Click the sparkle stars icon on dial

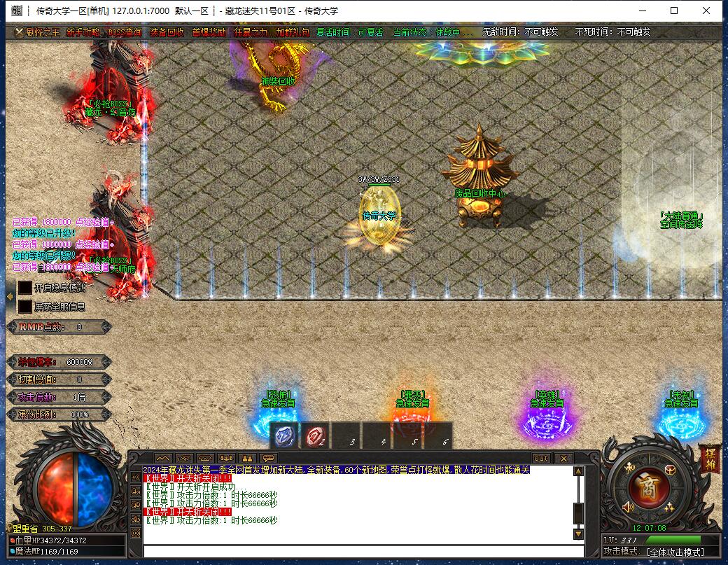[x=669, y=507]
